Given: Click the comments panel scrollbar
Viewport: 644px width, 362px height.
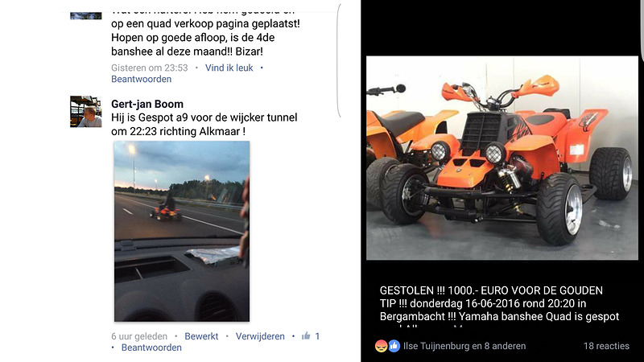Looking at the screenshot, I should pyautogui.click(x=338, y=62).
